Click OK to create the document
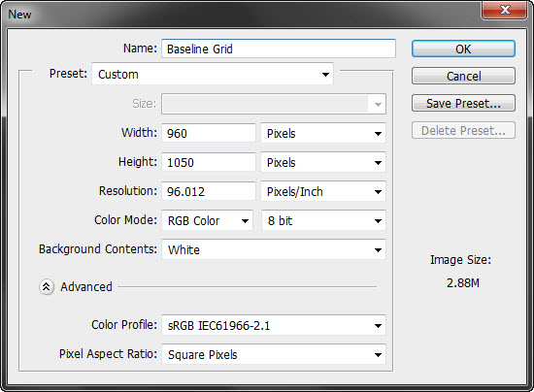This screenshot has width=534, height=392. coord(463,49)
